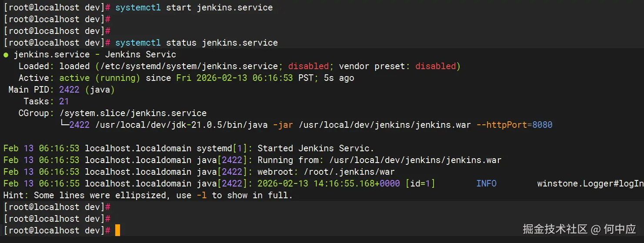Click the 'webroot: /root/.jenkins/war' log entry
644x243 pixels.
(326, 172)
